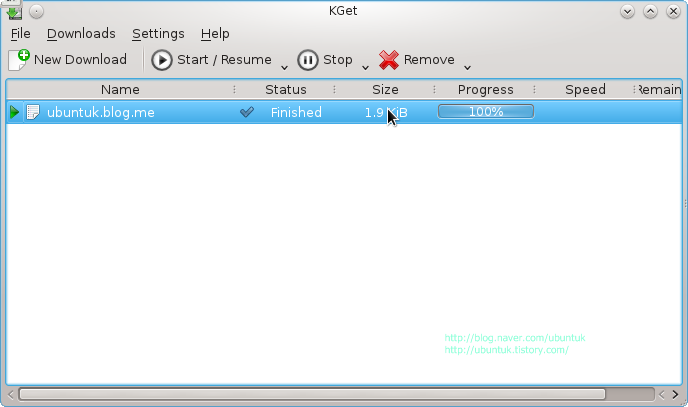Click file document icon beside ubuntuk.blog.me

tap(33, 112)
